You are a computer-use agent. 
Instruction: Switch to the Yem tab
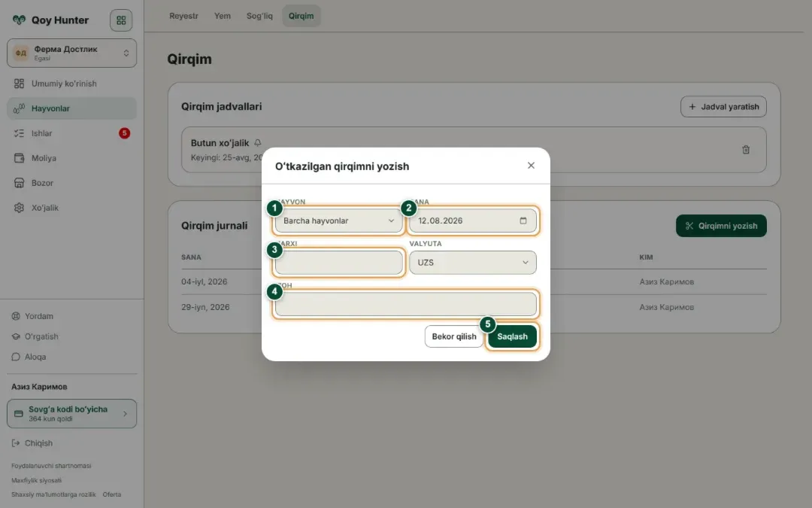pyautogui.click(x=223, y=16)
